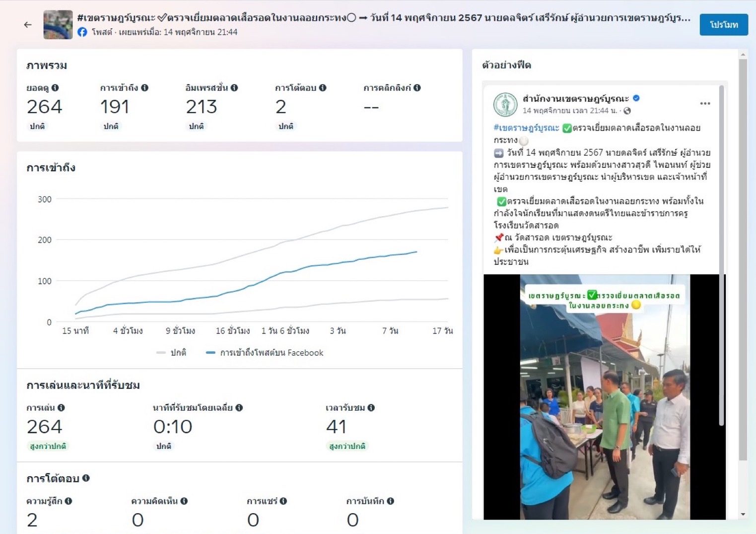This screenshot has height=534, width=756.
Task: Click the page profile avatar in the feed preview
Action: tap(505, 104)
